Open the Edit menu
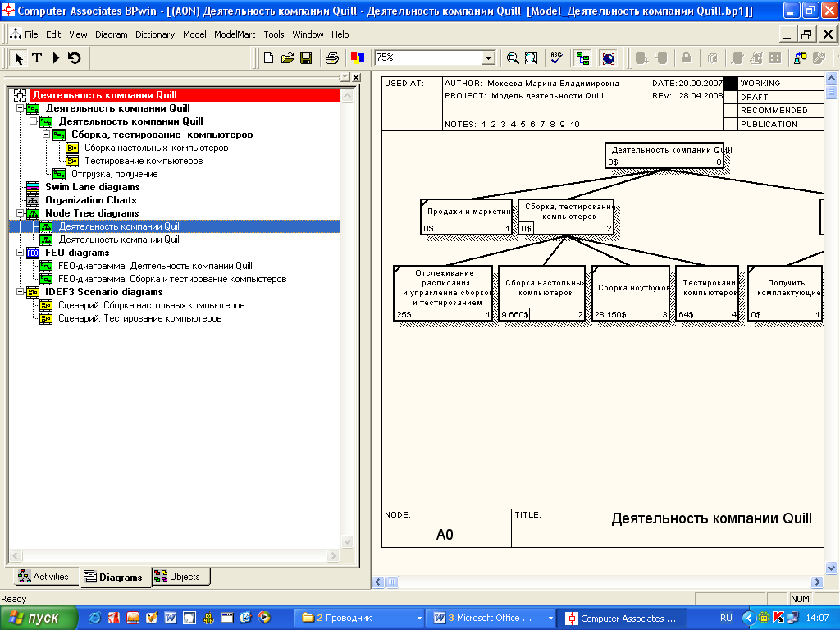 coord(53,34)
